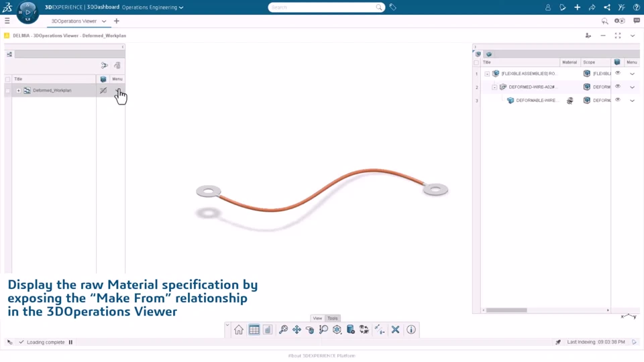Toggle the 3D visibility of Deformed_Workplan
Screen dimensions: 644x362
click(x=103, y=90)
